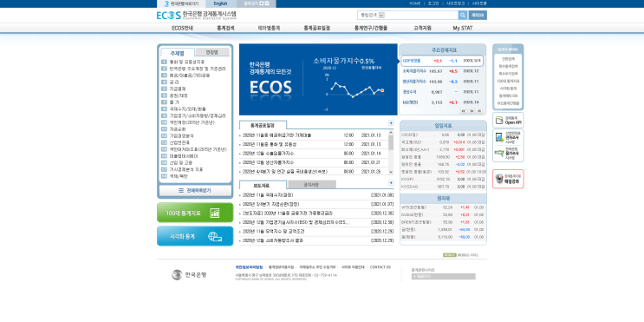Open 테마별통계 menu
This screenshot has width=644, height=322.
click(x=269, y=29)
